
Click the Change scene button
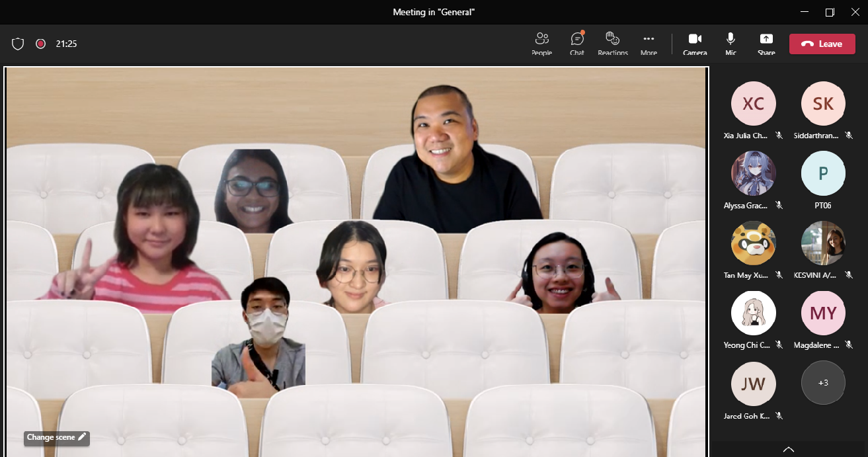(x=56, y=437)
